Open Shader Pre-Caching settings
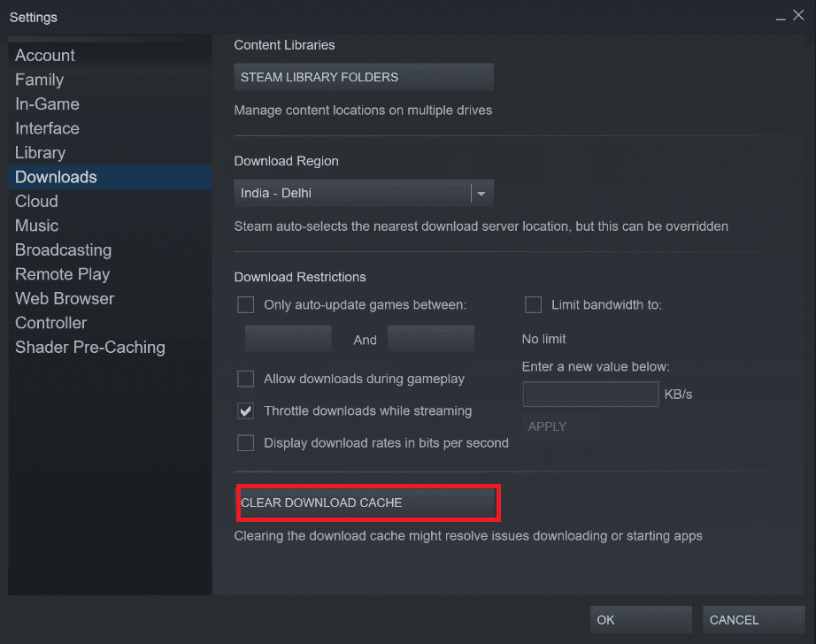 (89, 347)
